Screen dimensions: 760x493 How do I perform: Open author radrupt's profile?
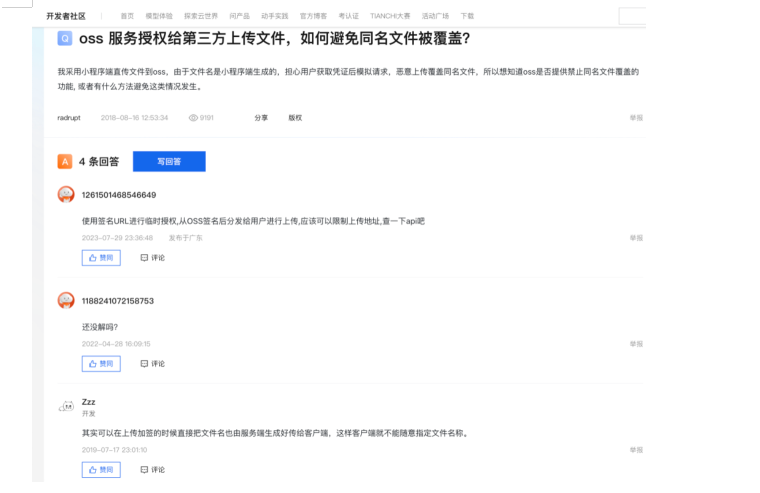click(69, 118)
